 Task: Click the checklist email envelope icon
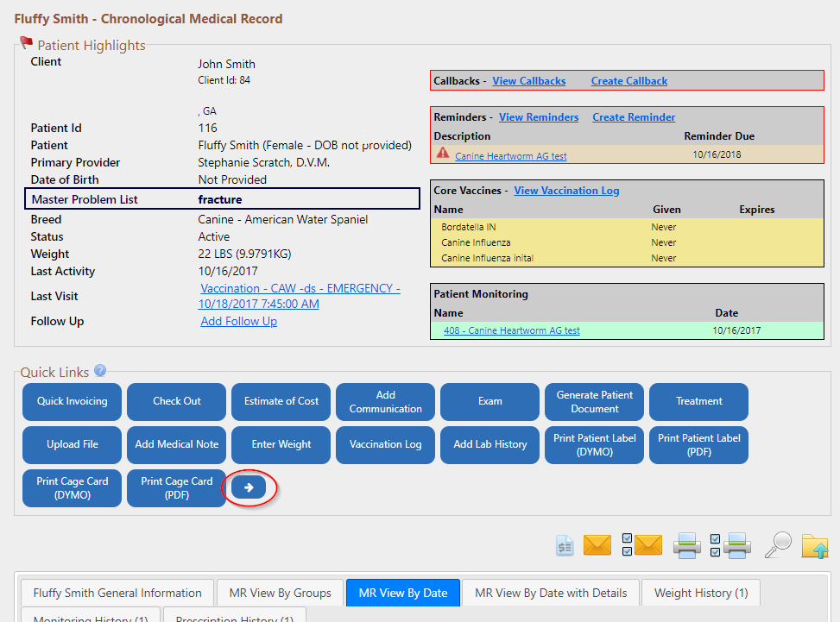pos(641,545)
